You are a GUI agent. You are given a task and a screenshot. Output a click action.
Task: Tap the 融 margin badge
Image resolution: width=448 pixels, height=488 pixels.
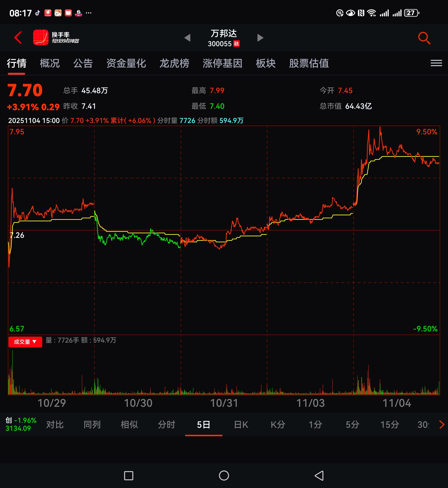(236, 44)
